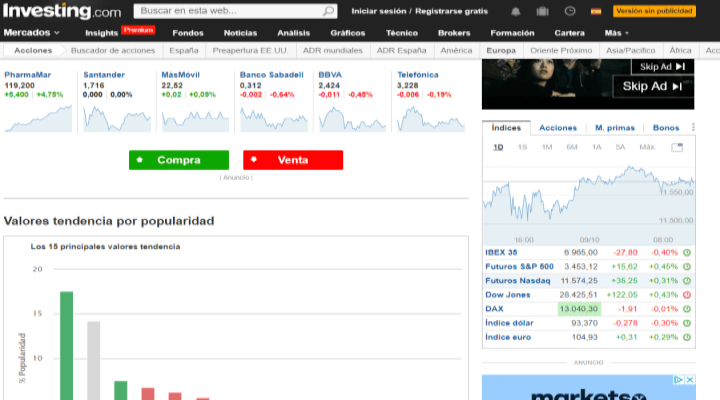720x400 pixels.
Task: Select the España sub-tab
Action: tap(184, 51)
